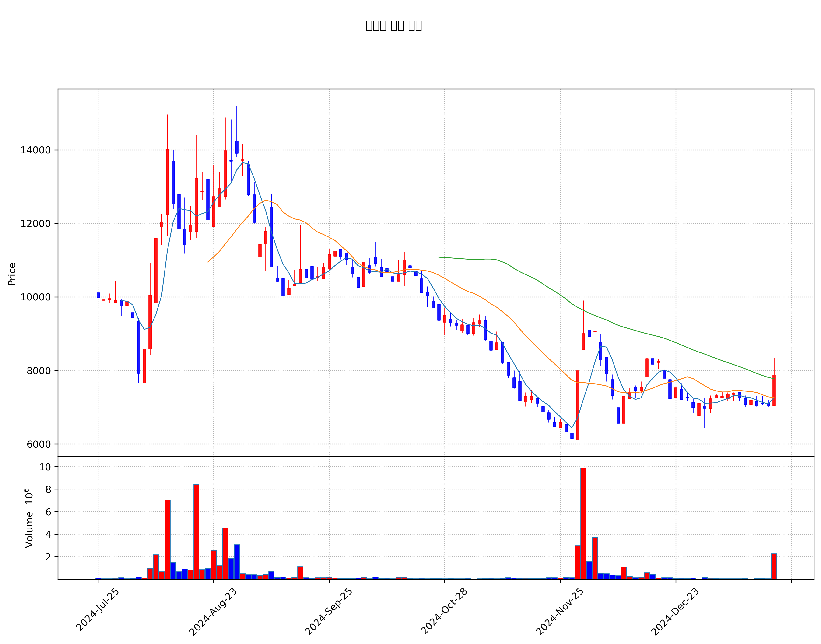Click the 14000 price axis label
This screenshot has height=644, width=821.
pos(35,150)
